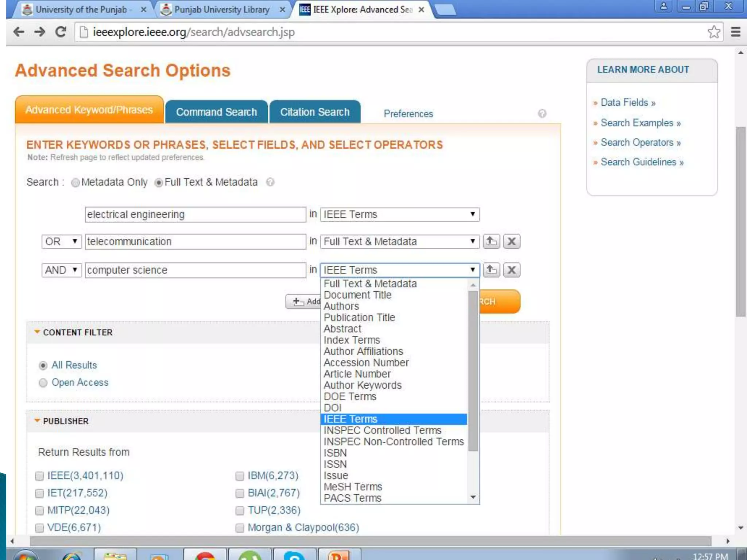Open the Search Examples link
The height and width of the screenshot is (560, 747).
point(637,123)
